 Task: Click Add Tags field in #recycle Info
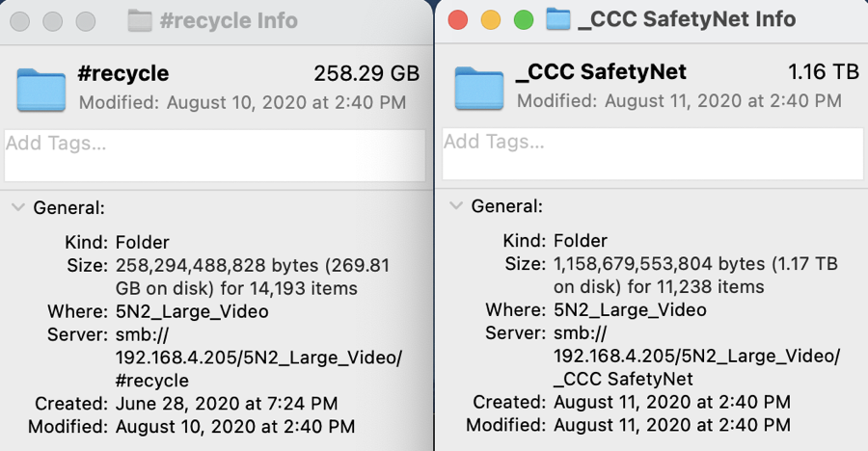[x=214, y=155]
